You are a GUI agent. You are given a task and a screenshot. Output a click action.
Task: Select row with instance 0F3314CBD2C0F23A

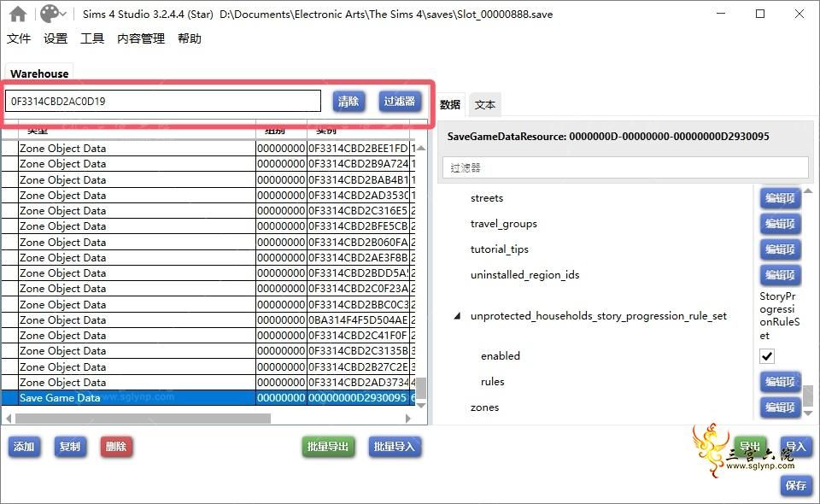point(208,289)
